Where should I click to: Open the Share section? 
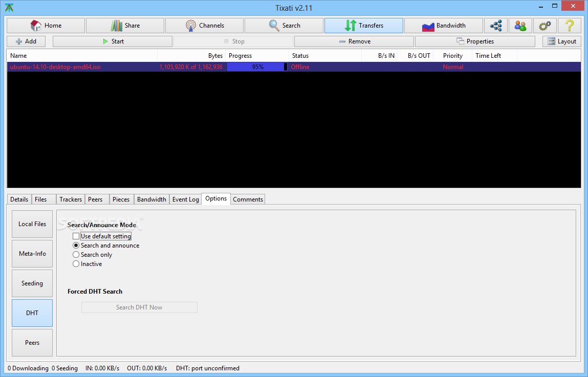(x=125, y=26)
